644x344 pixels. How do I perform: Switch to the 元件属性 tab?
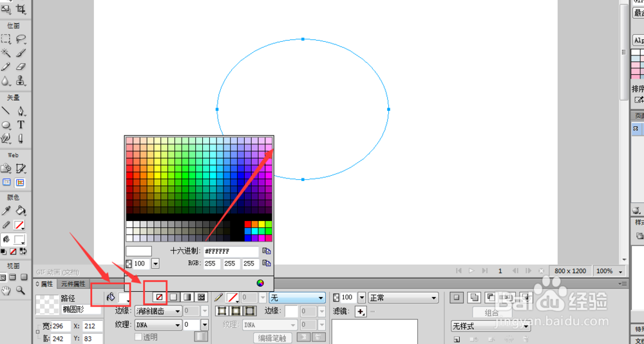click(x=73, y=283)
